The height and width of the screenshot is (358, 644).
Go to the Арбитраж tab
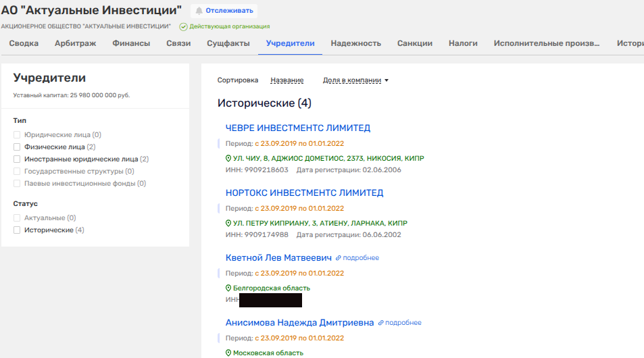[x=75, y=43]
